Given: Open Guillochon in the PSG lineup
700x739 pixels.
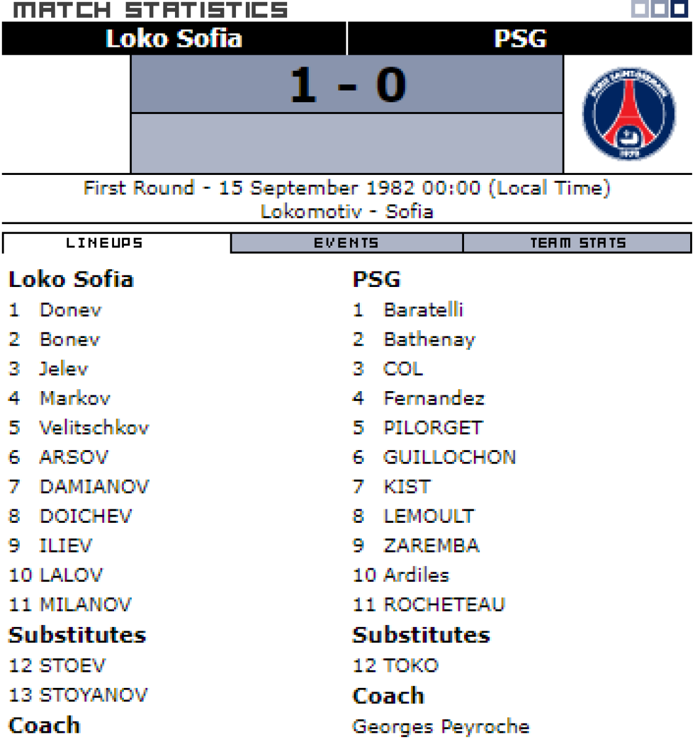Looking at the screenshot, I should pos(449,458).
